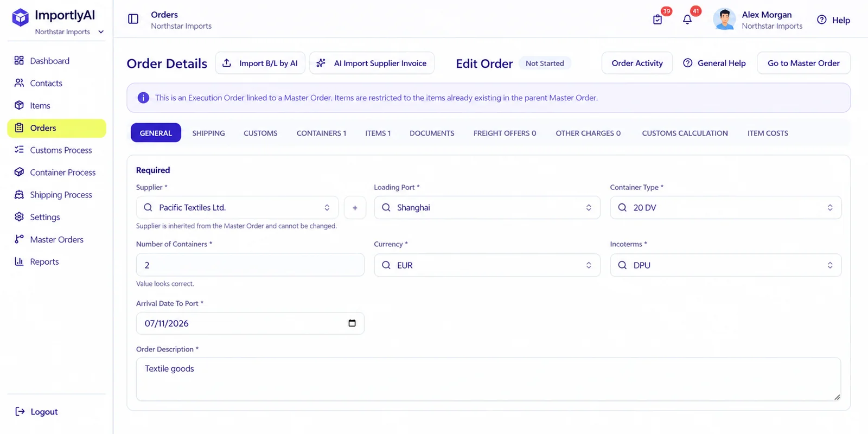Toggle the sidebar panel icon
The width and height of the screenshot is (868, 434).
[133, 19]
